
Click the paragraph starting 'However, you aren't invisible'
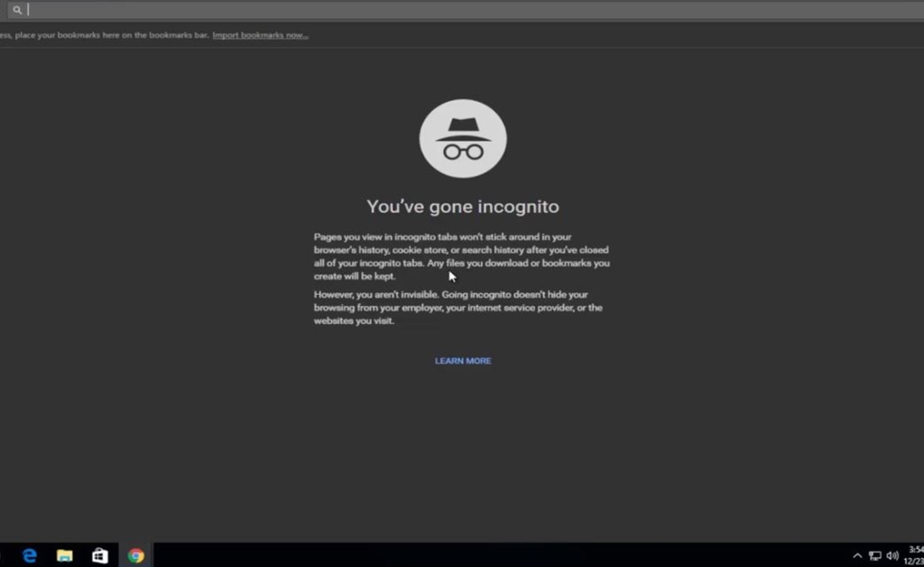click(458, 308)
